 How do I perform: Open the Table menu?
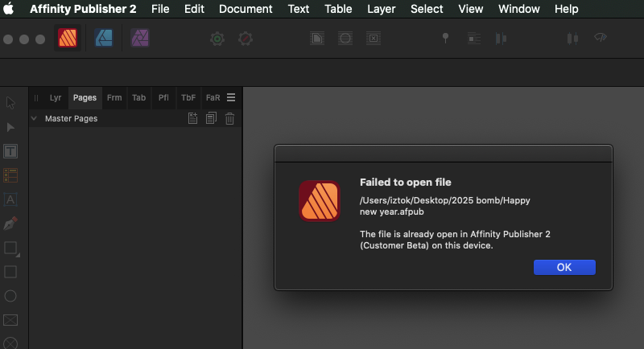tap(338, 9)
